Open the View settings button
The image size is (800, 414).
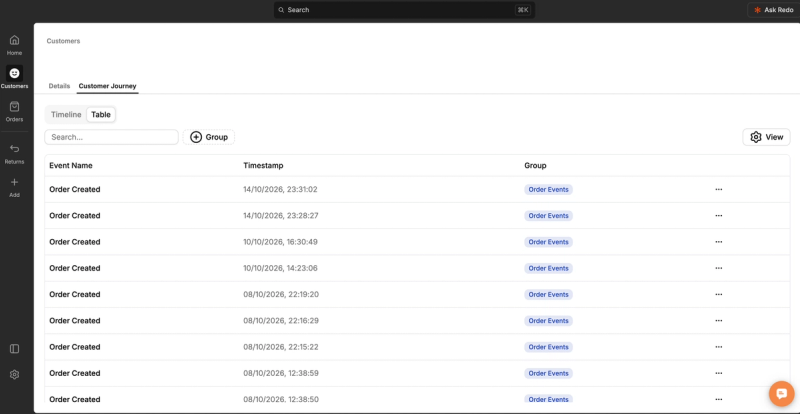click(x=766, y=137)
